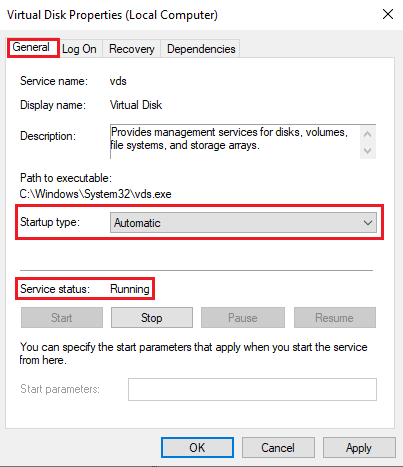Click the disabled Start button
The width and height of the screenshot is (403, 467).
(62, 318)
